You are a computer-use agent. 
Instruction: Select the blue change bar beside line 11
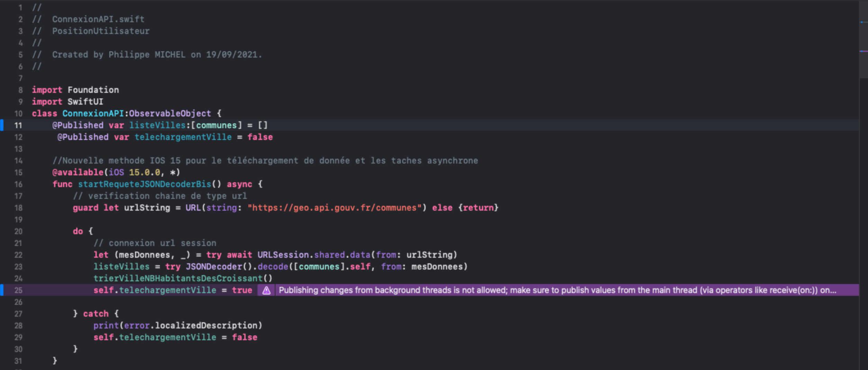point(2,125)
